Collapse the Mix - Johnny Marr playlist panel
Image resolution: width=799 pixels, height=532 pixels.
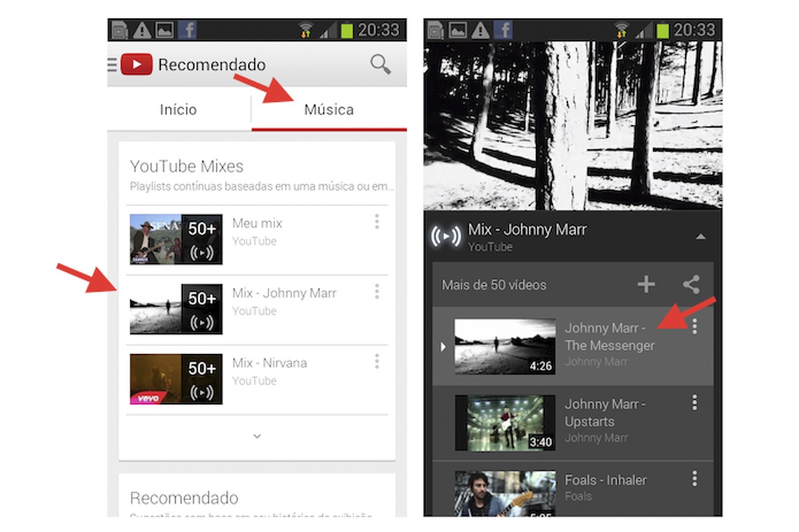pyautogui.click(x=702, y=236)
